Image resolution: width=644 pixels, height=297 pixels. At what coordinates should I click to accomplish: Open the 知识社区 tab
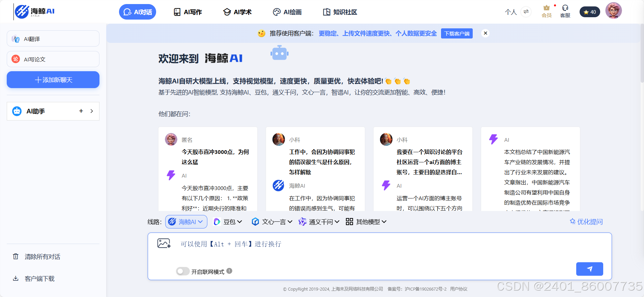click(340, 12)
